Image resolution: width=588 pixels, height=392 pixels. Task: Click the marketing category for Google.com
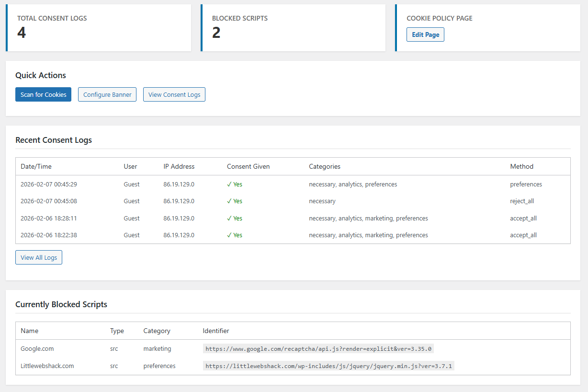[x=157, y=348]
